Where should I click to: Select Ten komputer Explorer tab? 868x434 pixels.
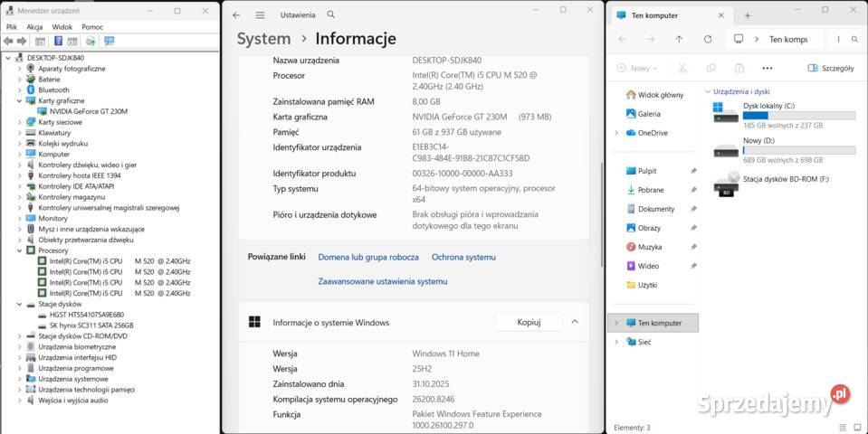click(671, 15)
